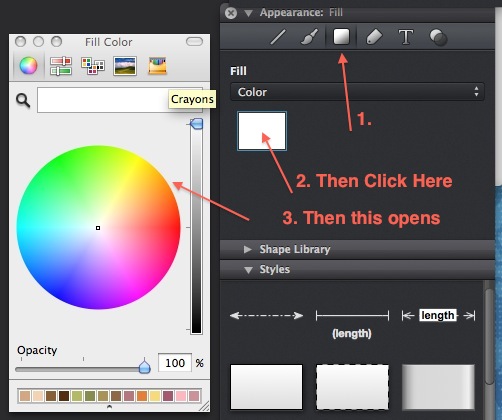This screenshot has width=502, height=420.
Task: Select the Line appearance icon
Action: click(278, 37)
